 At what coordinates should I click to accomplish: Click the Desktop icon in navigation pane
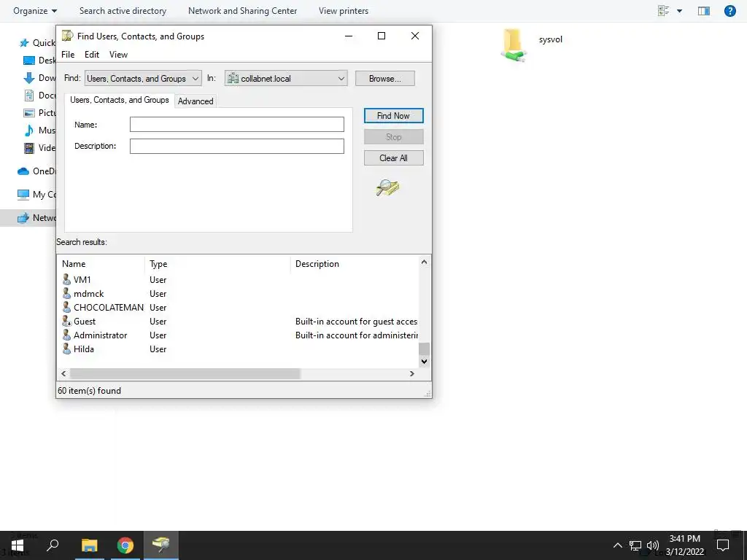click(x=29, y=61)
